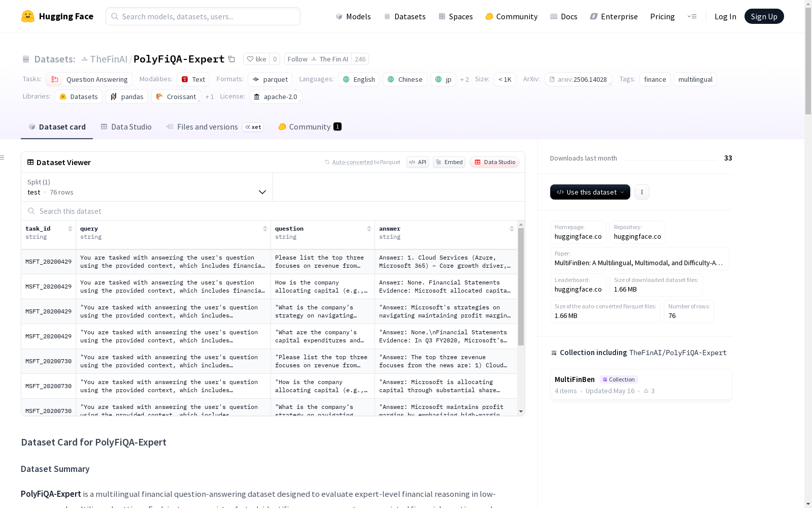Sort the task_id column
Image resolution: width=812 pixels, height=508 pixels.
70,229
